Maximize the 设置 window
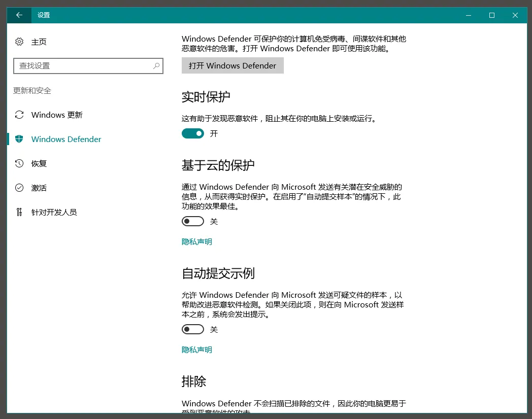This screenshot has height=419, width=532. coord(491,15)
